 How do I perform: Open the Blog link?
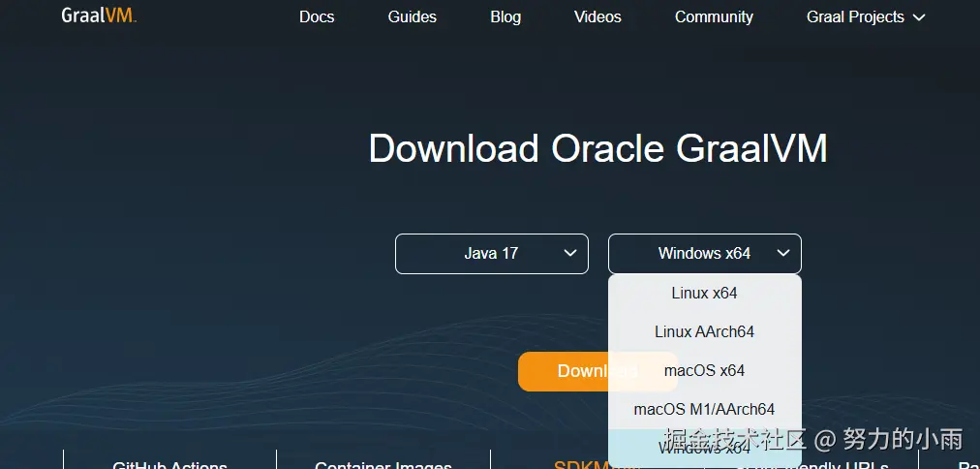(x=505, y=16)
